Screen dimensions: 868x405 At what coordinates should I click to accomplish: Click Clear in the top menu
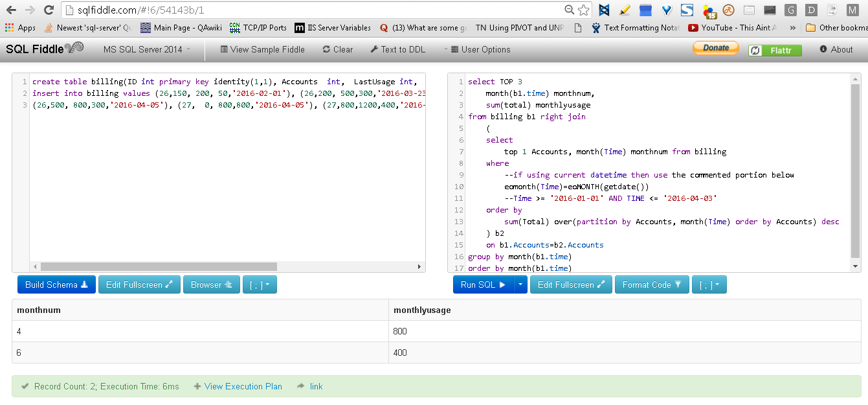[x=338, y=49]
